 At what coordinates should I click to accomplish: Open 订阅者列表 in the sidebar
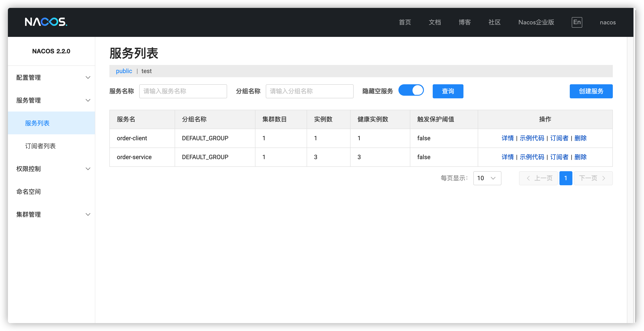coord(40,146)
